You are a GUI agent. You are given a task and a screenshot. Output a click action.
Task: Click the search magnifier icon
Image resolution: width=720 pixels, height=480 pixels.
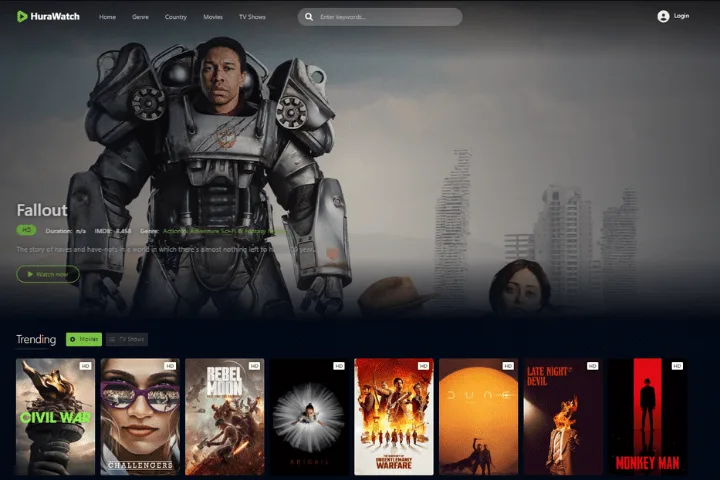(309, 17)
